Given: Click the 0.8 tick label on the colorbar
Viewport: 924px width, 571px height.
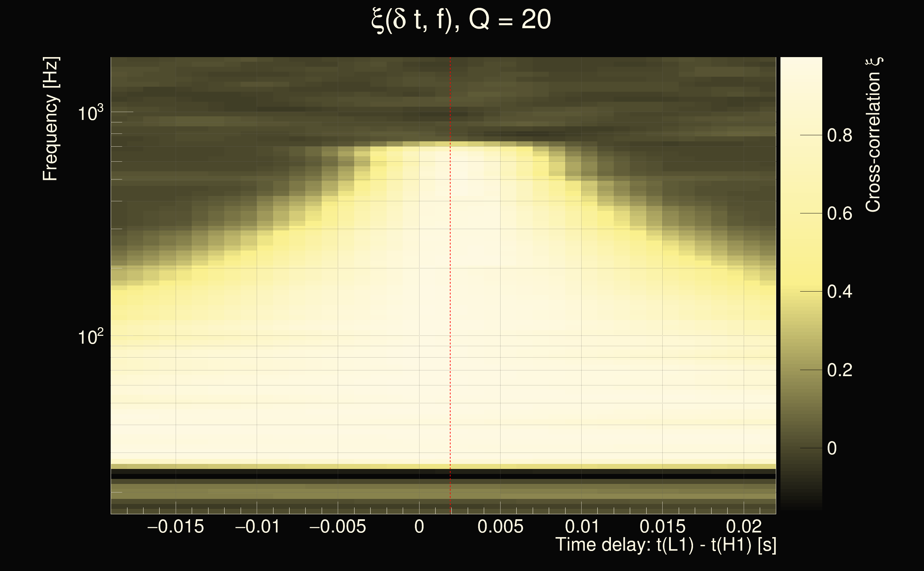Looking at the screenshot, I should tap(839, 136).
